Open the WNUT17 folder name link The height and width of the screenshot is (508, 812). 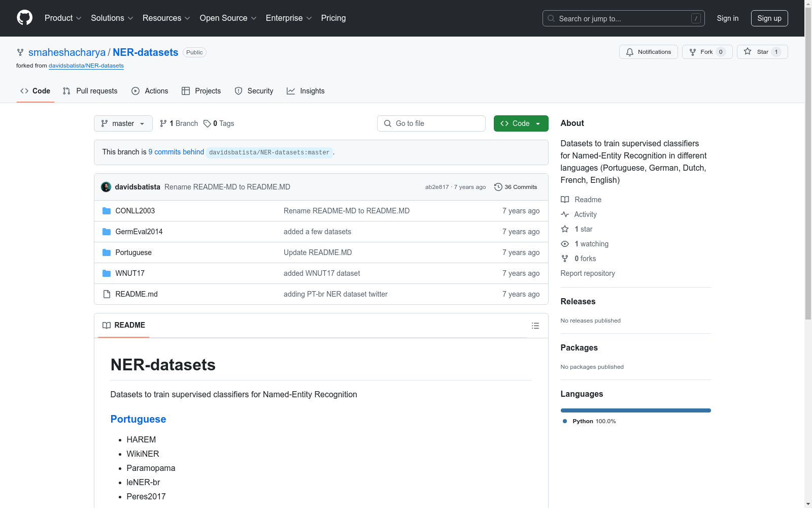coord(130,273)
